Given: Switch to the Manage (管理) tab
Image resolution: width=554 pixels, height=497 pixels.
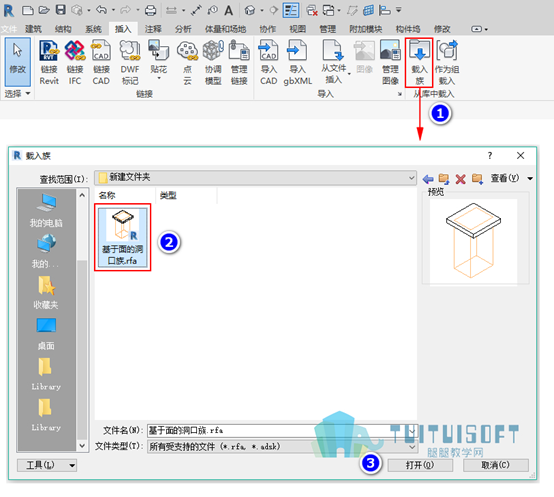Looking at the screenshot, I should pyautogui.click(x=328, y=29).
